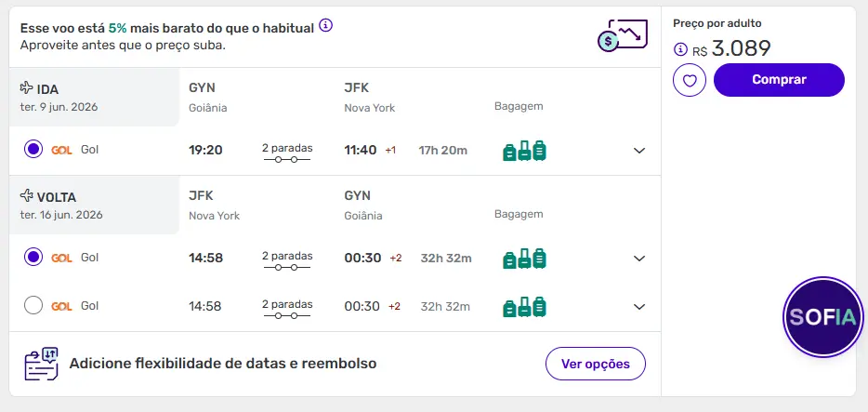
Task: Click the flexibility and refund ticket icon
Action: [42, 364]
